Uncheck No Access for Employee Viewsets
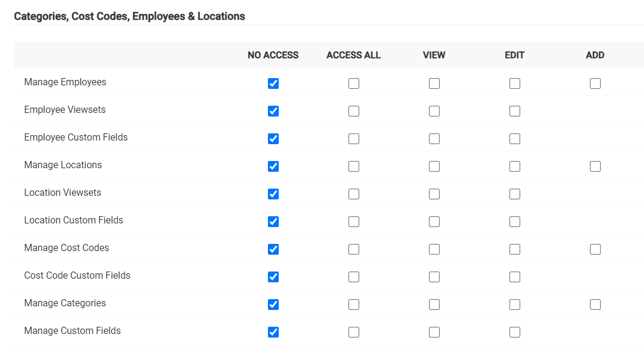The image size is (644, 355). [x=273, y=111]
